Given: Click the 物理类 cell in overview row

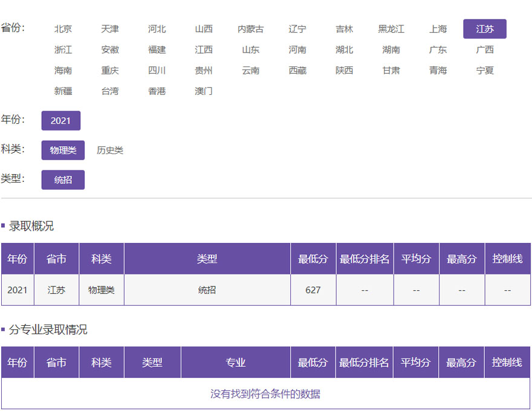Looking at the screenshot, I should (102, 290).
